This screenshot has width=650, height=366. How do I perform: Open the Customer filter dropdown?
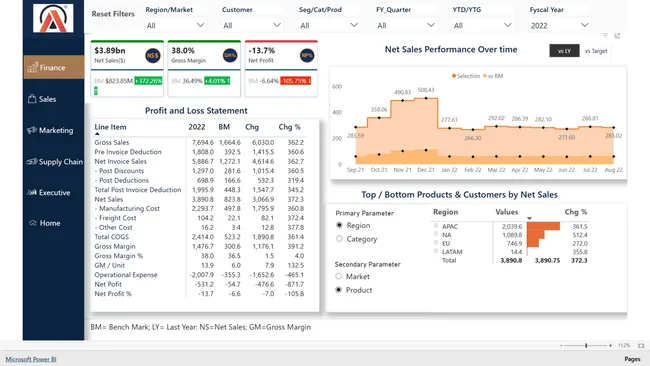point(252,25)
